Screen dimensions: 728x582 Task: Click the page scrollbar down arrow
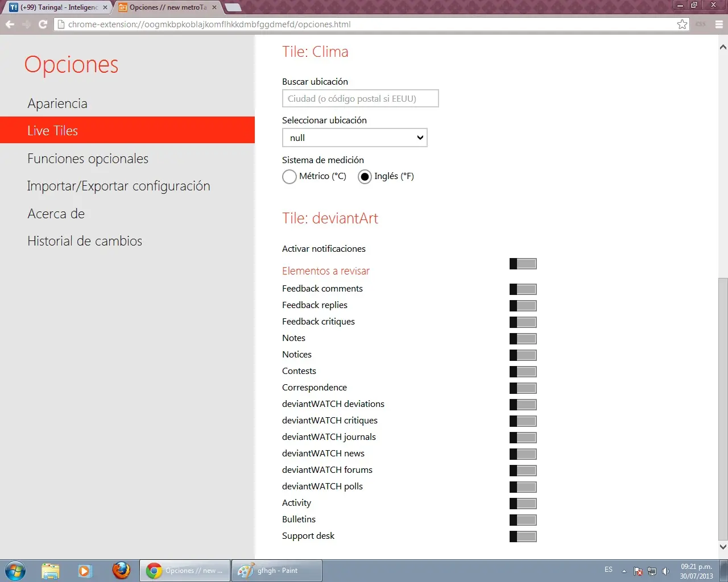coord(723,547)
